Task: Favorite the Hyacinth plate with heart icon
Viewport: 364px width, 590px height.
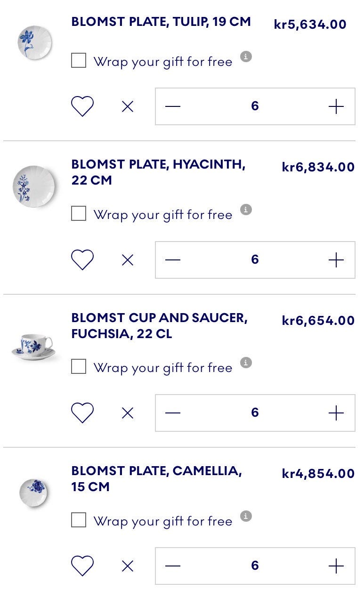Action: coord(82,260)
